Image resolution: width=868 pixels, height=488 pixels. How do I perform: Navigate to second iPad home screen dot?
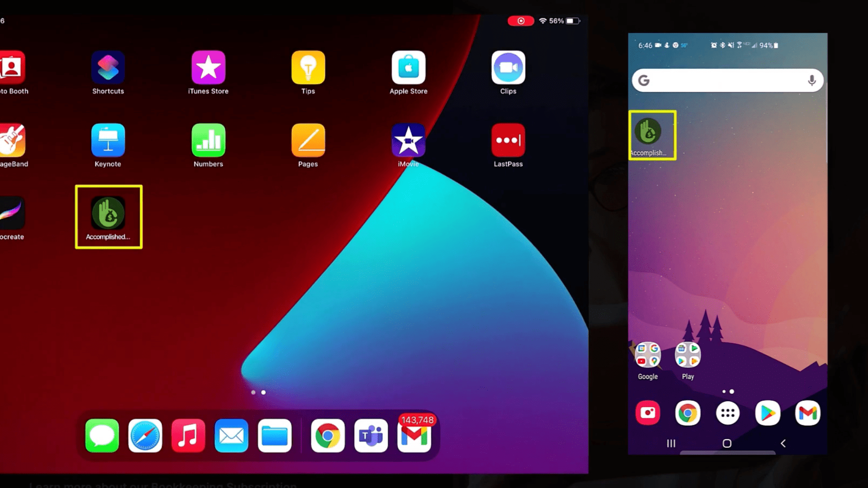click(263, 392)
